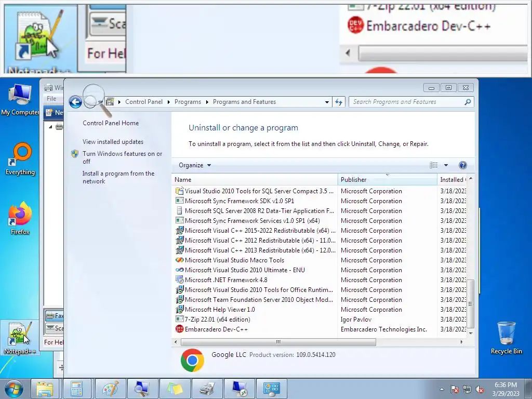Click change view icon in toolbar
Screen dimensions: 532x399
coord(434,165)
